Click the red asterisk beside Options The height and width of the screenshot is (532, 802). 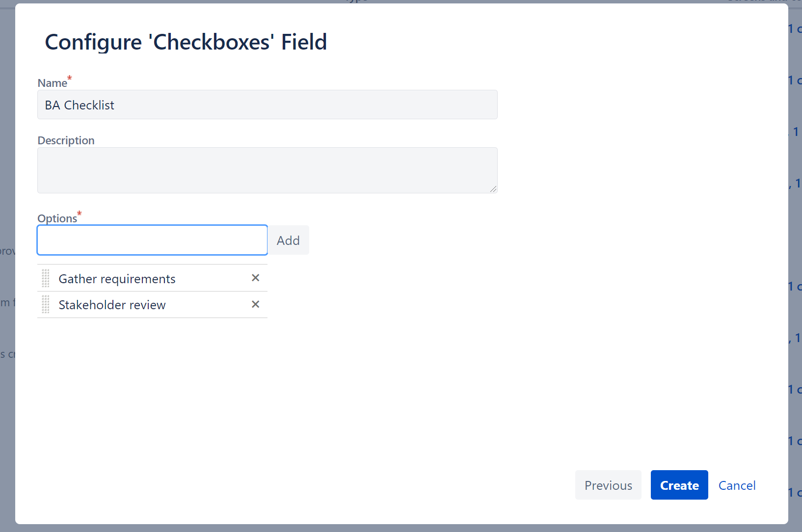[x=79, y=213]
